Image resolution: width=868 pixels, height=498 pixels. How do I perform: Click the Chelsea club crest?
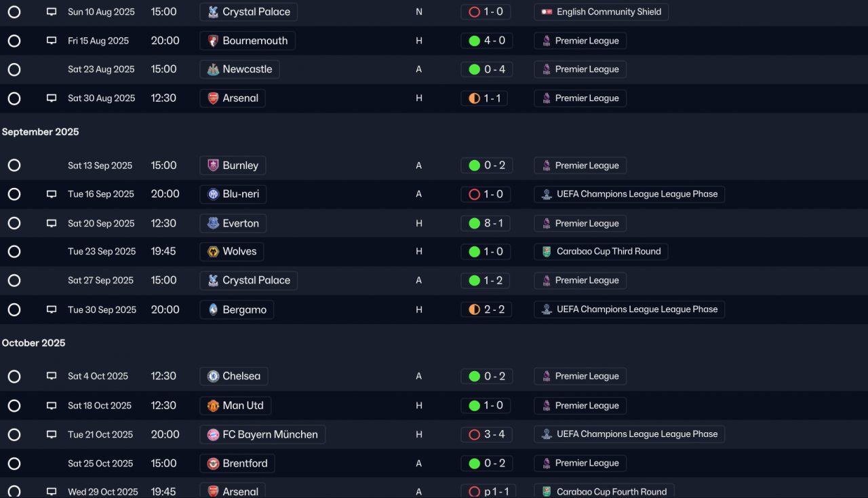(213, 377)
